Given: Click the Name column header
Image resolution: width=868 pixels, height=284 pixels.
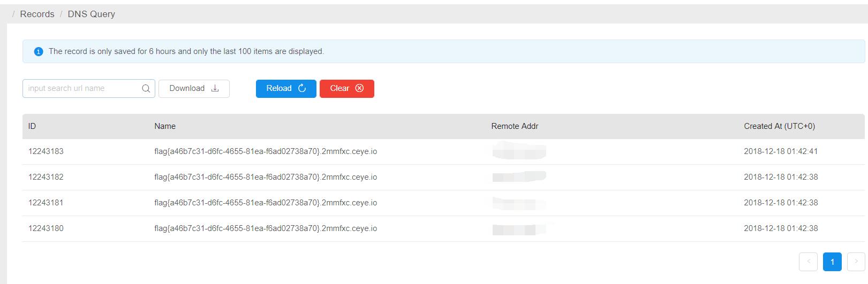Looking at the screenshot, I should (x=165, y=126).
